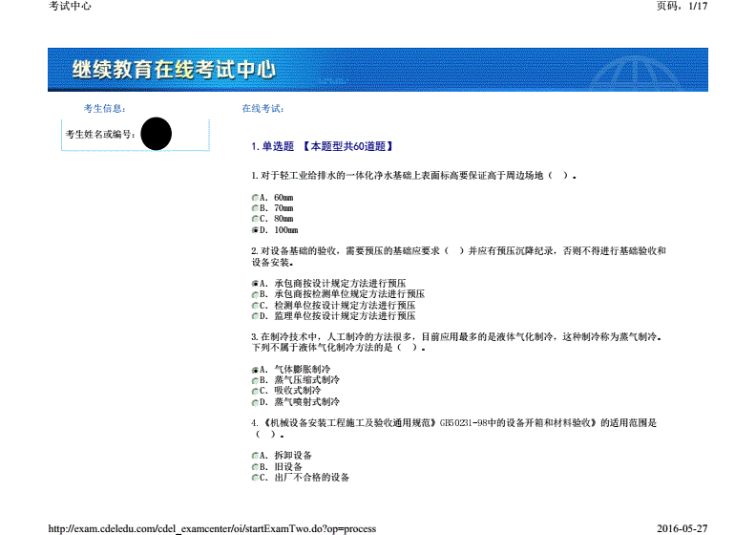Choose C. 检测单位按设计规定方法进行预压
Image resolution: width=756 pixels, height=535 pixels.
[255, 306]
